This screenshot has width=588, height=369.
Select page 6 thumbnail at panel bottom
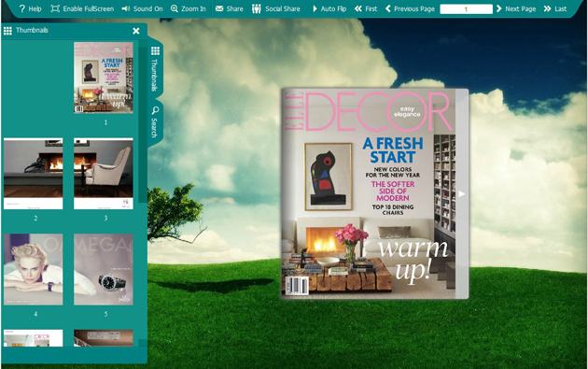tap(34, 338)
